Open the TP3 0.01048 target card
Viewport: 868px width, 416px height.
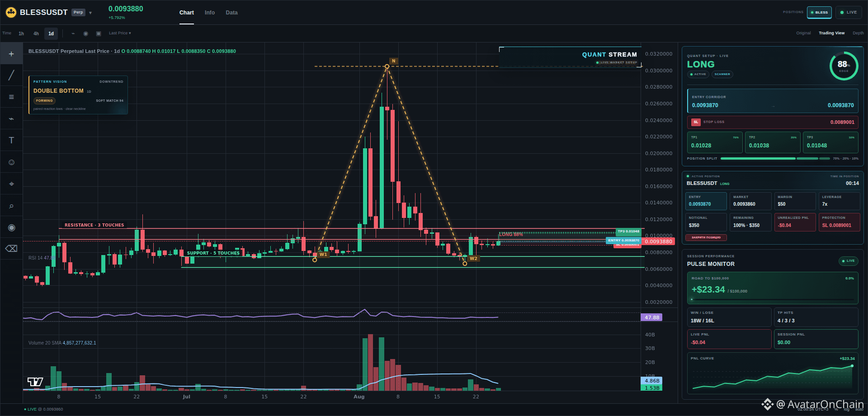click(x=830, y=142)
